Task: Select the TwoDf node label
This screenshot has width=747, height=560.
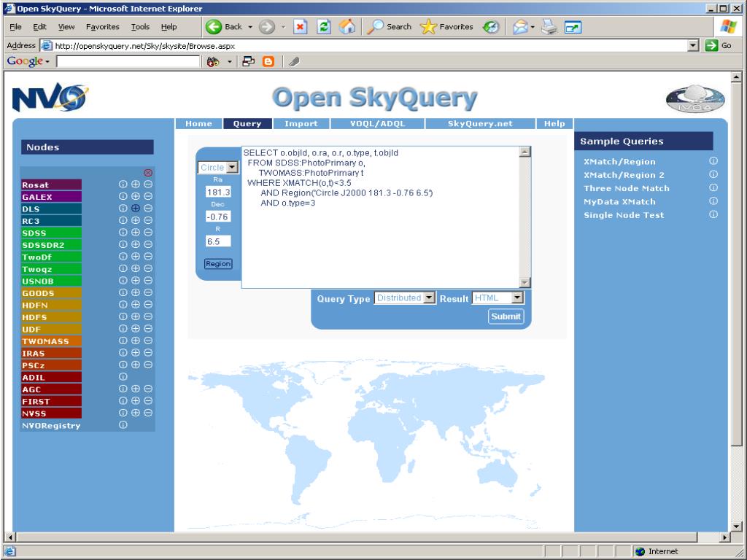Action: 51,257
